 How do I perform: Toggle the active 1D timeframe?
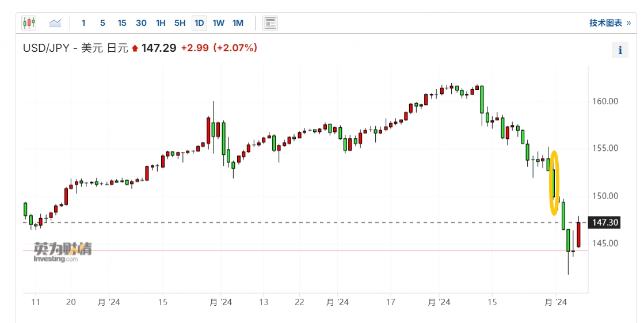click(199, 23)
